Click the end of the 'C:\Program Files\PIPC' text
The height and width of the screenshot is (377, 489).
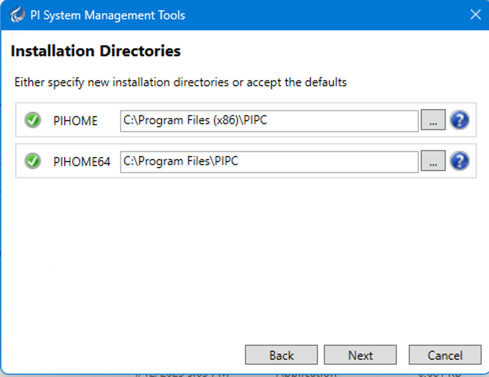[x=238, y=161]
